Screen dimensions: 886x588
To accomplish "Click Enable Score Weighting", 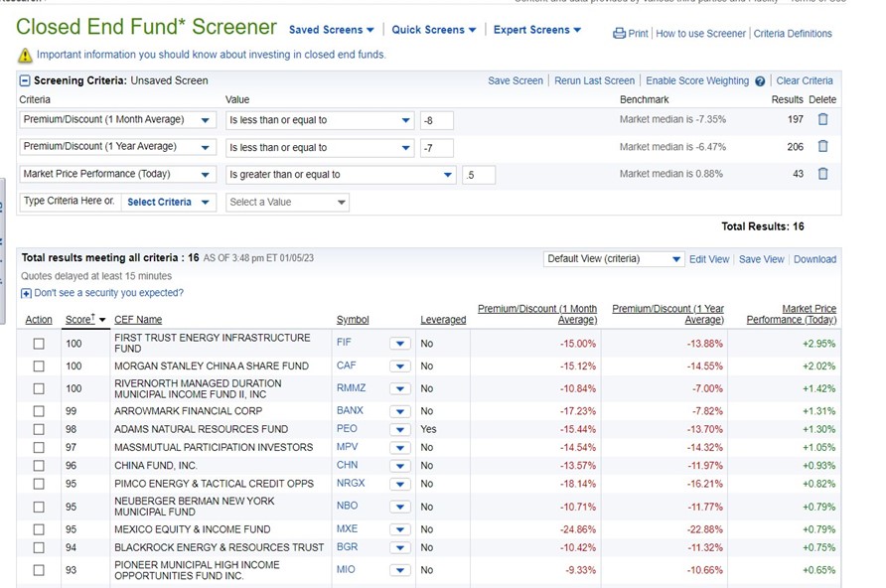I will [697, 80].
